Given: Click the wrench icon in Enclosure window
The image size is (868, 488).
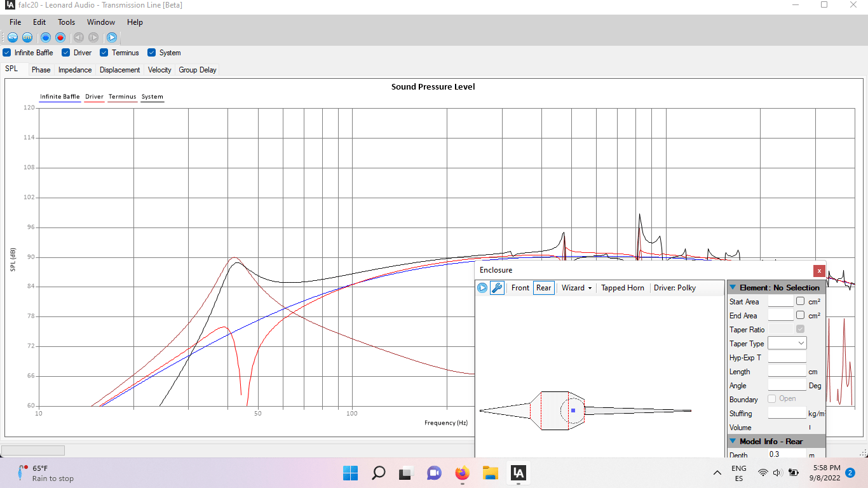Looking at the screenshot, I should (x=497, y=288).
